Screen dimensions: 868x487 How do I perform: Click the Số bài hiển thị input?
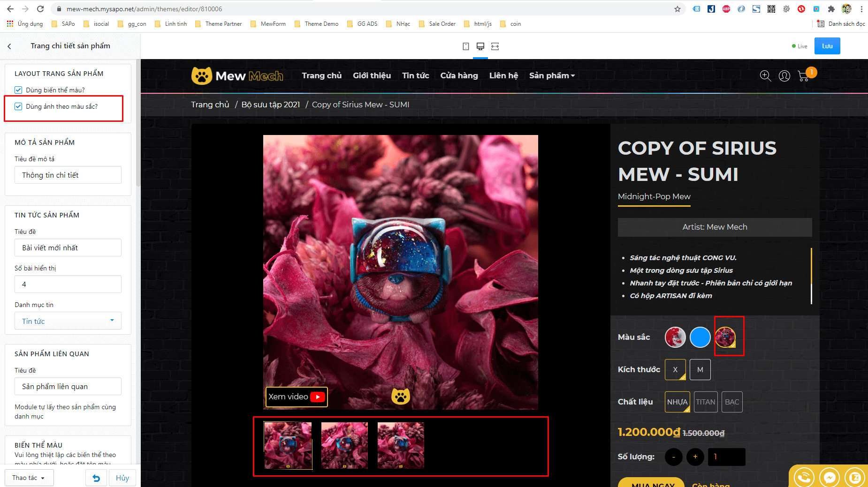[68, 284]
